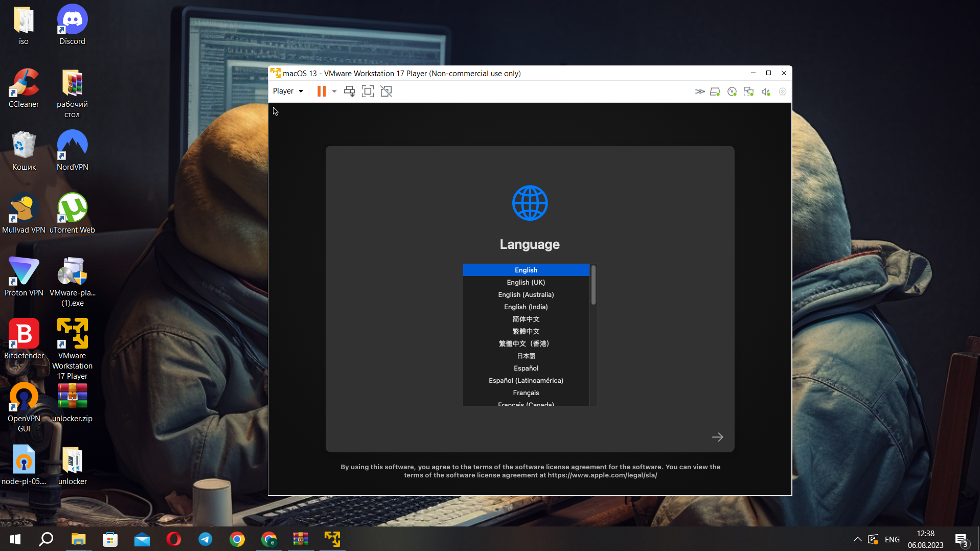Select Español (Latinoamérica) language
The image size is (980, 551).
[526, 380]
